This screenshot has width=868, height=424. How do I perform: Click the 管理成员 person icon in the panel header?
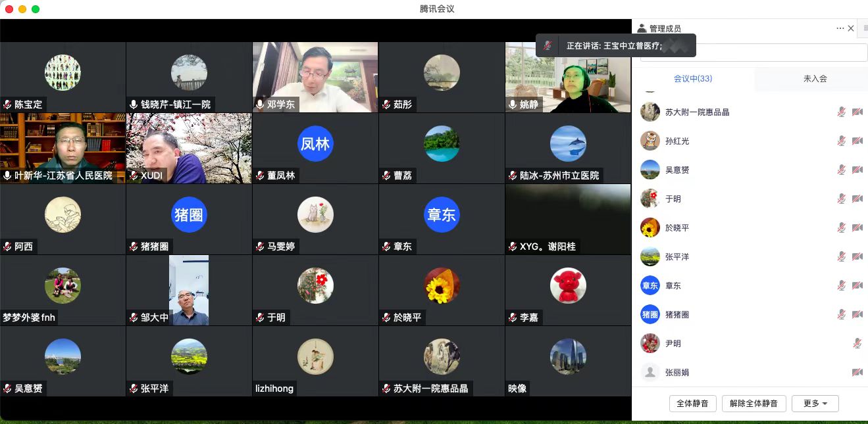click(642, 28)
